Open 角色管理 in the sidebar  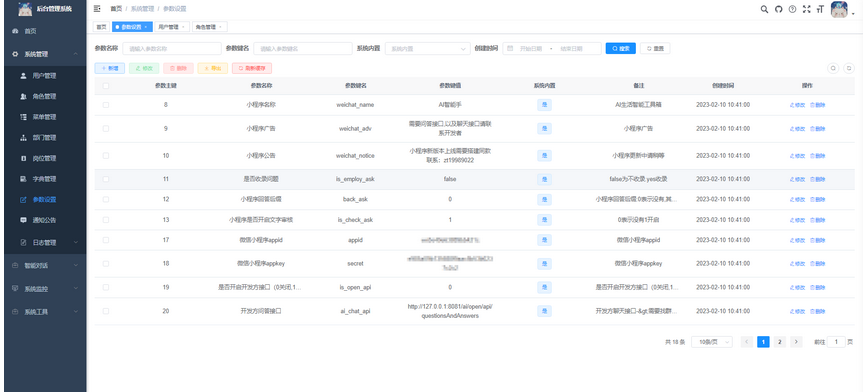(45, 96)
